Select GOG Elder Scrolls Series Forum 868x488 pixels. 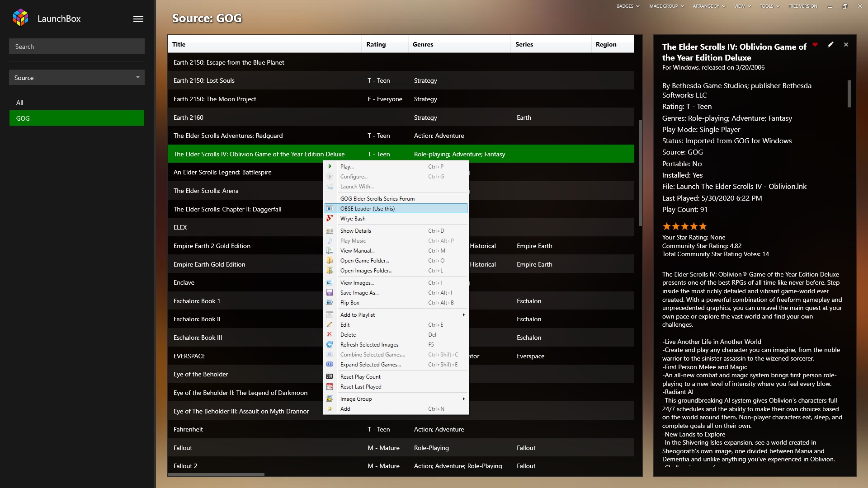396,198
